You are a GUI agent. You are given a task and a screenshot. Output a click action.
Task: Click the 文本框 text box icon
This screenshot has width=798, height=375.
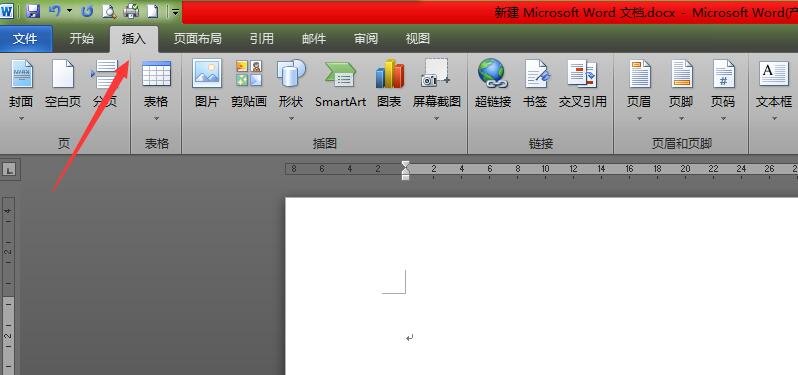pyautogui.click(x=774, y=74)
